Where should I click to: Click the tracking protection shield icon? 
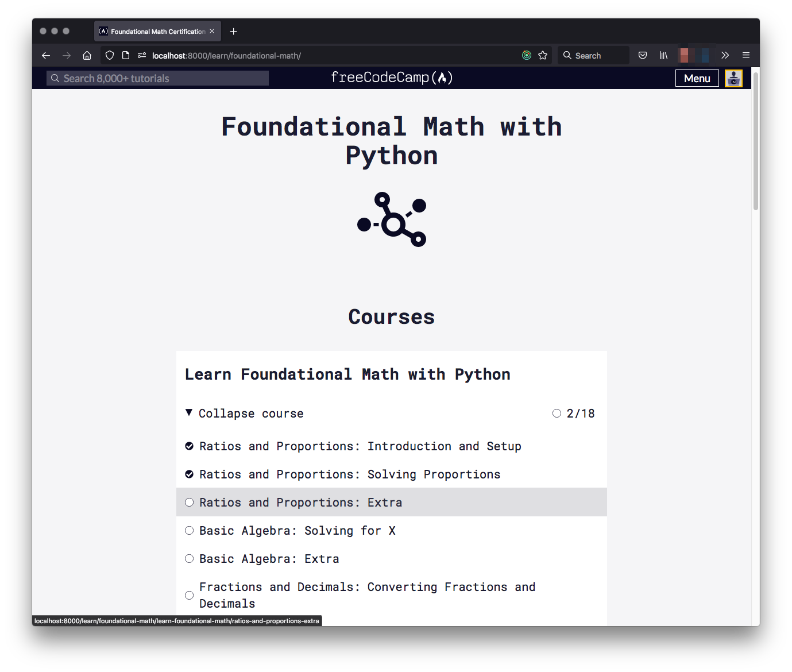pyautogui.click(x=109, y=55)
